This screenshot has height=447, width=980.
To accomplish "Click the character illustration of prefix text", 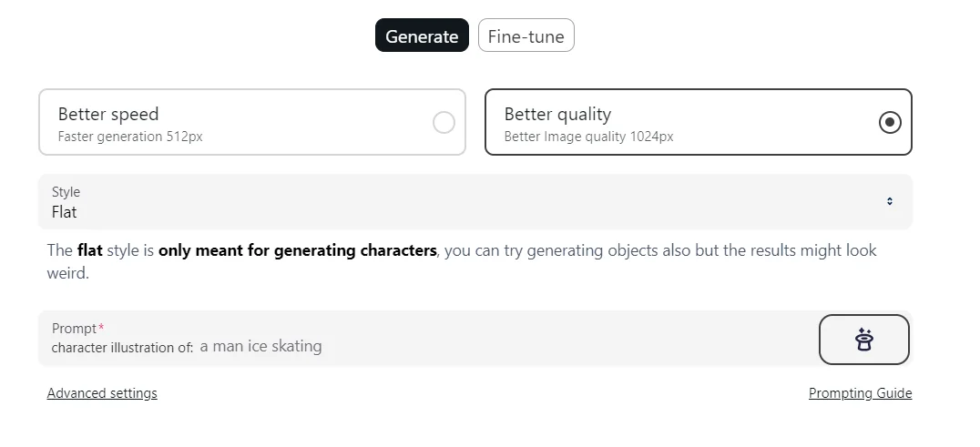I will [122, 348].
